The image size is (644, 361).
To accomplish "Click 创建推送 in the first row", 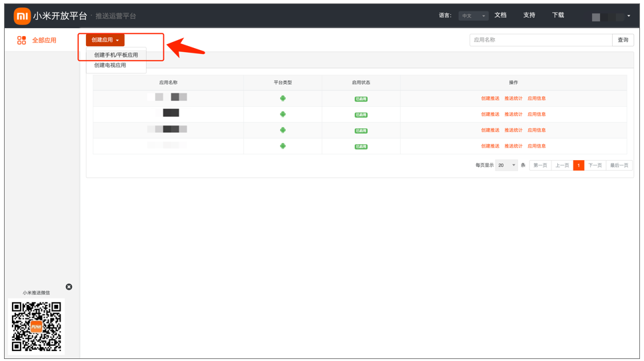I will click(490, 99).
